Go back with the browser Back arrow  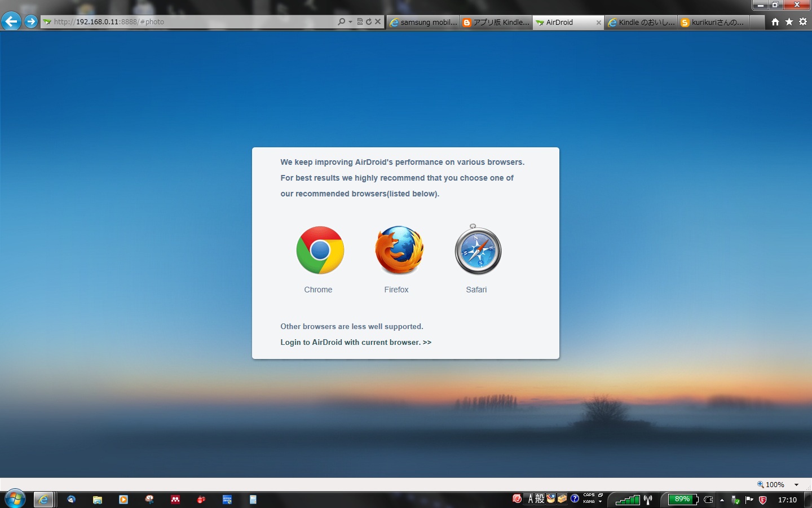[11, 21]
